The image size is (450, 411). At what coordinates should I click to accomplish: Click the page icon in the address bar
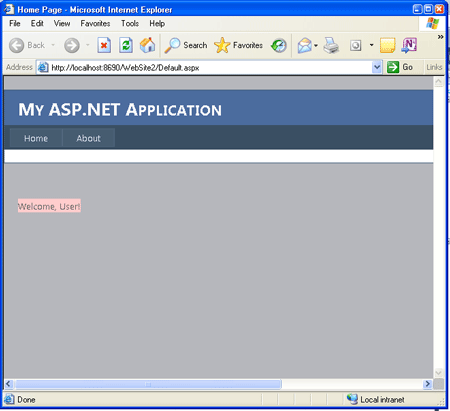pyautogui.click(x=43, y=67)
